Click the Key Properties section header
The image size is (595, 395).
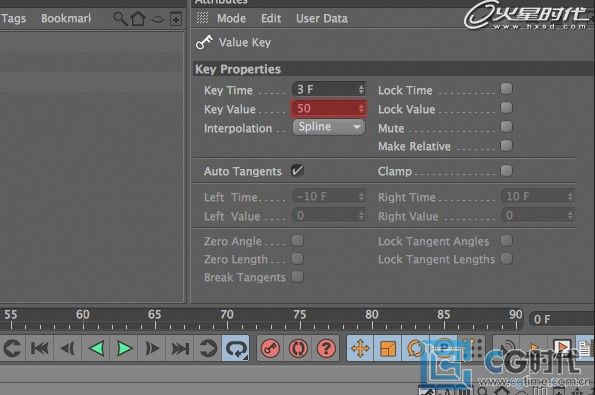393,69
